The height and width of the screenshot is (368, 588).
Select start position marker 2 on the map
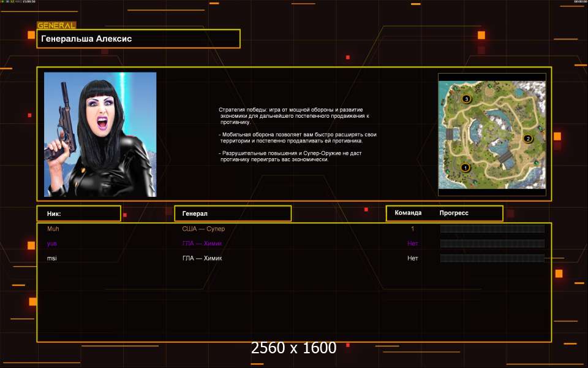528,139
